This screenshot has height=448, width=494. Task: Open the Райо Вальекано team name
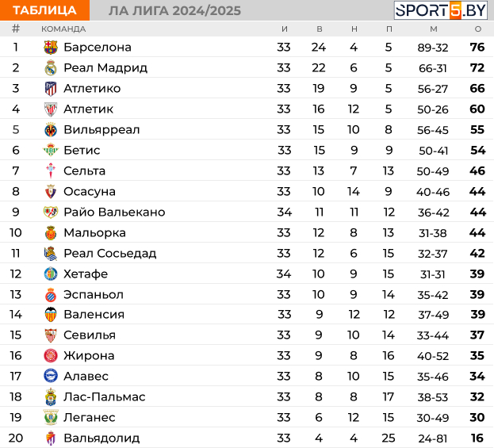click(114, 212)
